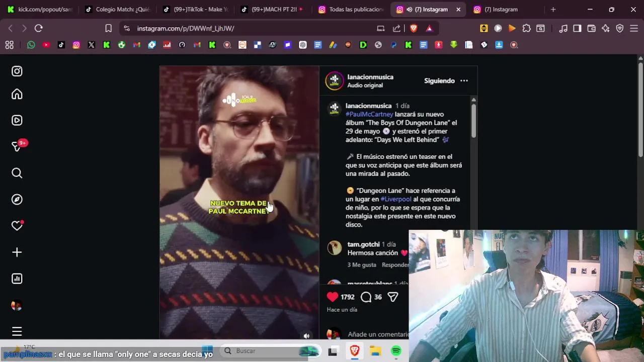Screen dimensions: 644x362
Task: Open Instagram home logo in sidebar
Action: (x=17, y=71)
